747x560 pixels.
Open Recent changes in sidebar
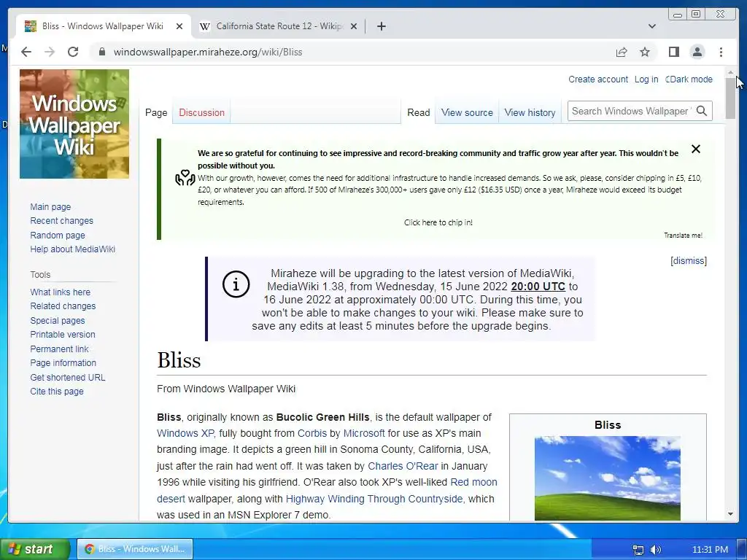(x=61, y=221)
